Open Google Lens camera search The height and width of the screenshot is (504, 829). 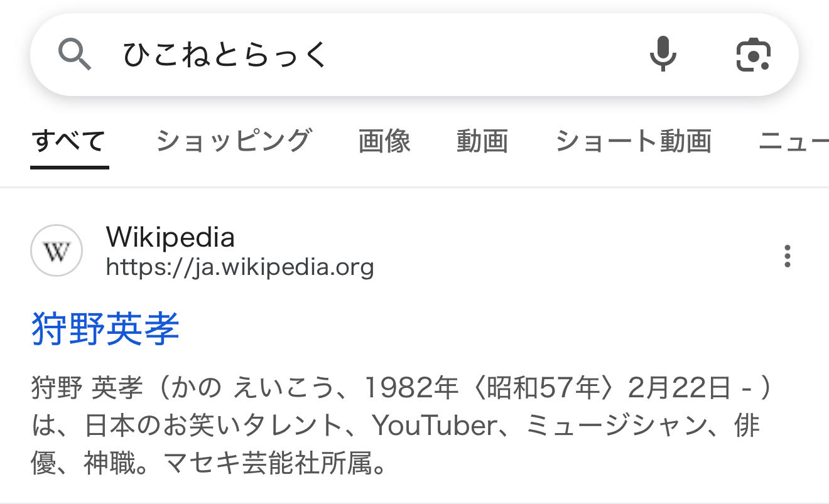pos(753,55)
